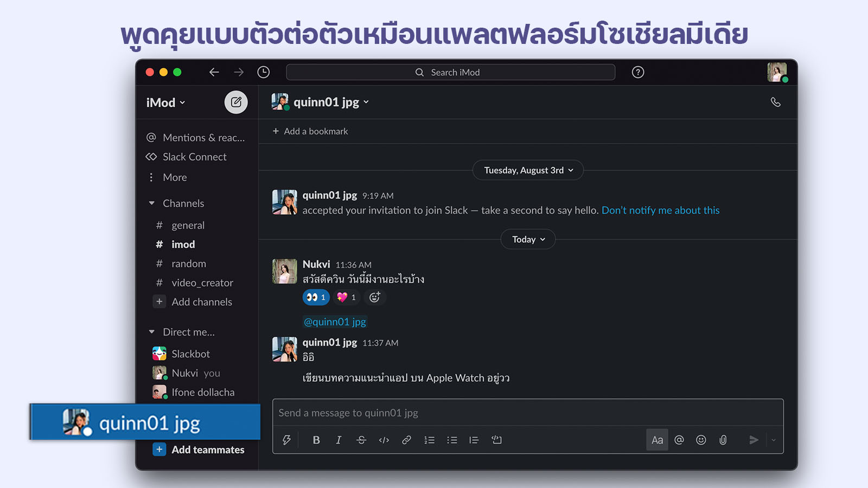This screenshot has height=488, width=868.
Task: Toggle bold formatting
Action: 316,440
